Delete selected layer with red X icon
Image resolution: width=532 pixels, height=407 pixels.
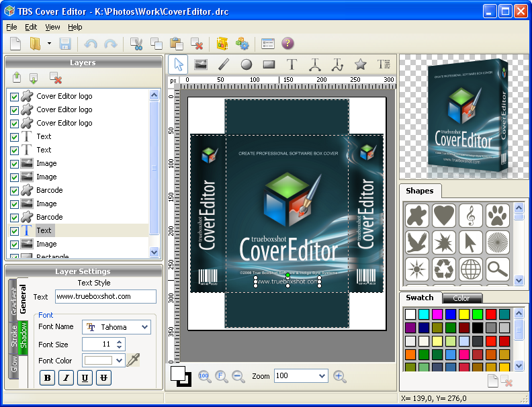click(56, 79)
